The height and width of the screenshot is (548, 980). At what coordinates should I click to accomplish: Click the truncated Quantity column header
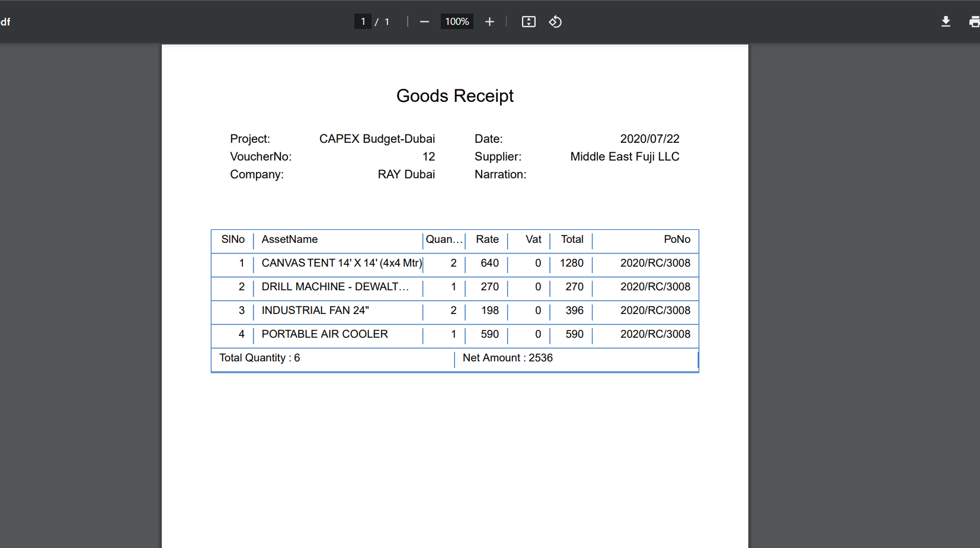[444, 239]
